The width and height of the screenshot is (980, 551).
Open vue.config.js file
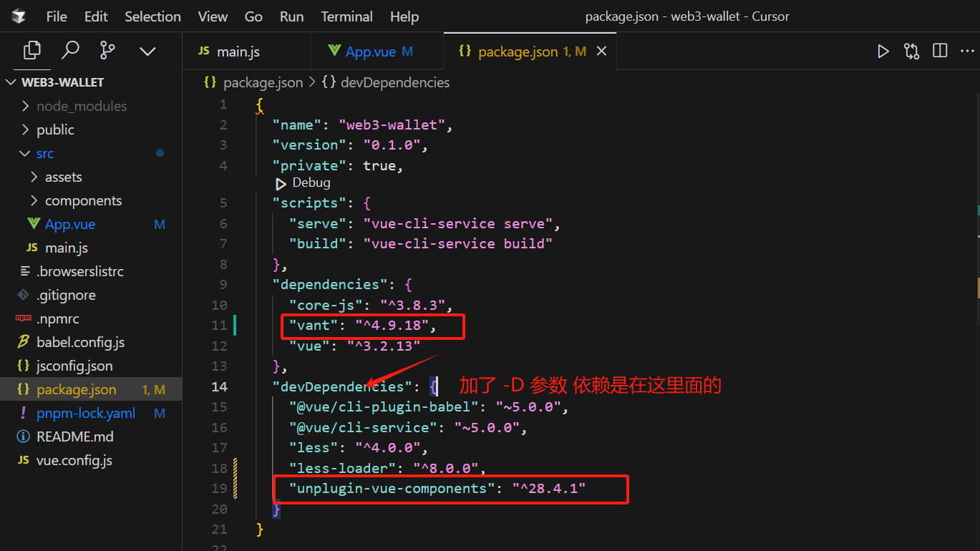click(x=91, y=460)
